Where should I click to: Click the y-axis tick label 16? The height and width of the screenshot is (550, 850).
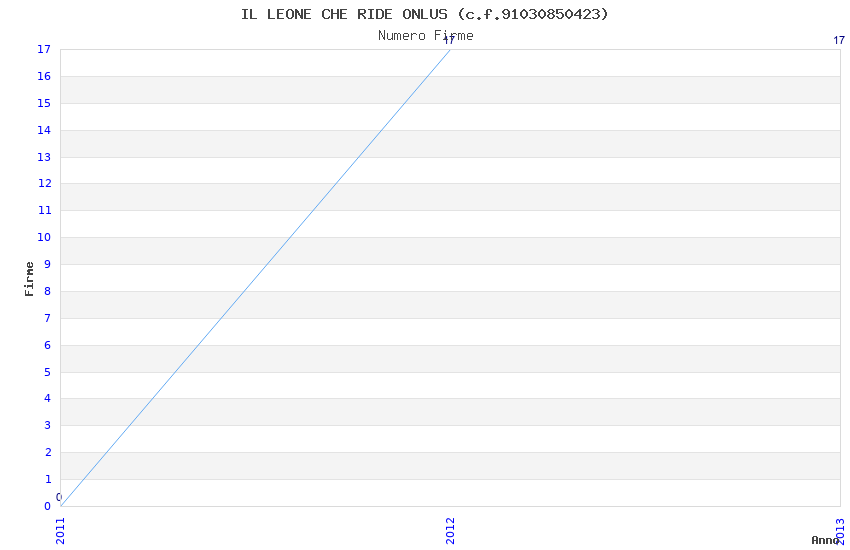coord(44,76)
